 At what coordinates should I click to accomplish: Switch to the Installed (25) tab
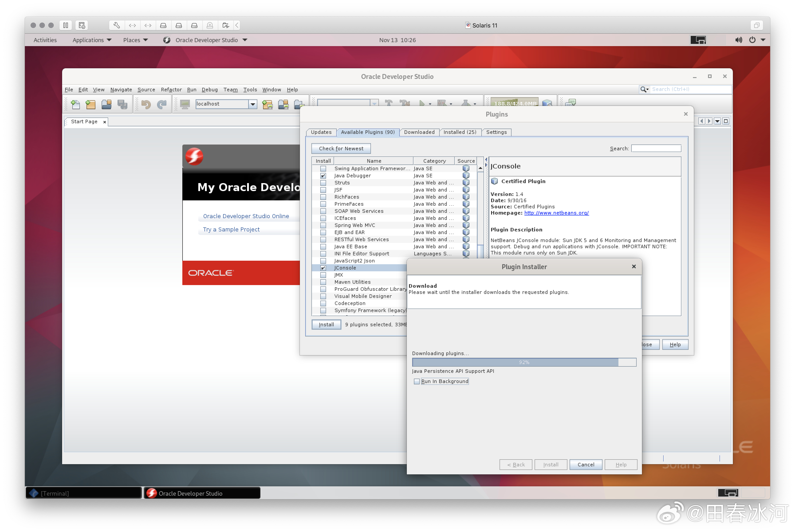pos(460,132)
